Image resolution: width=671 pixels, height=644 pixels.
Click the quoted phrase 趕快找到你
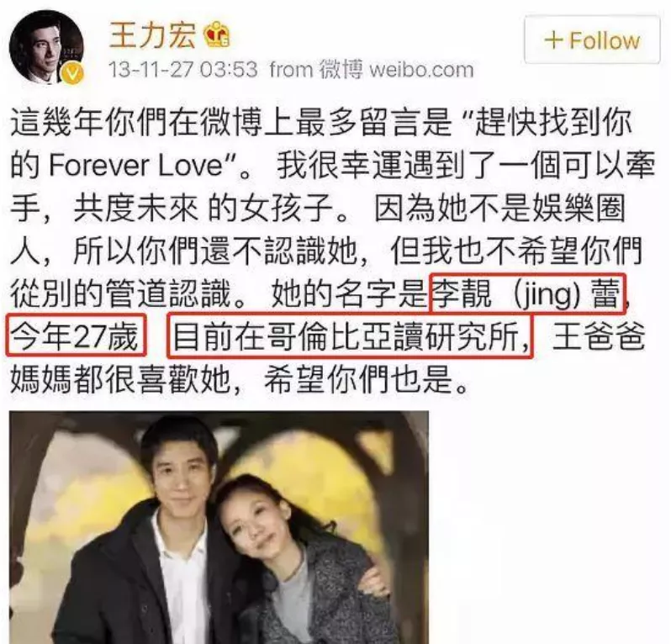click(x=552, y=123)
